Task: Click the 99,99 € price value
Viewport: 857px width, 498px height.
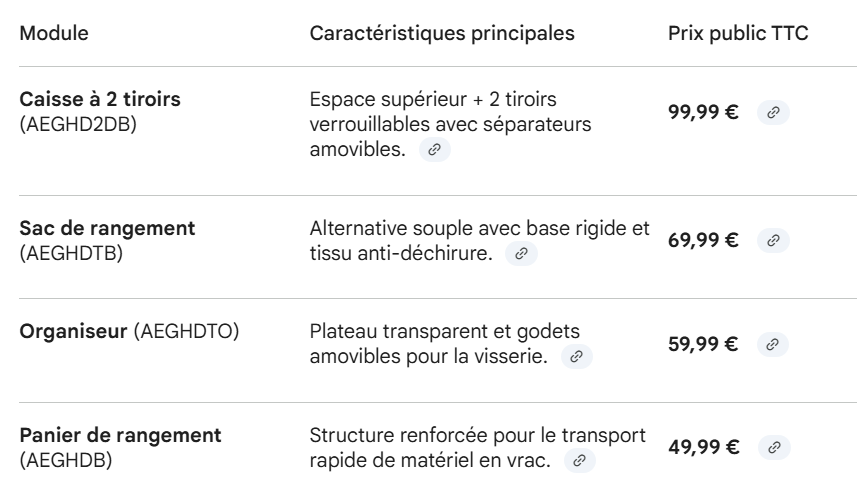Action: coord(703,113)
